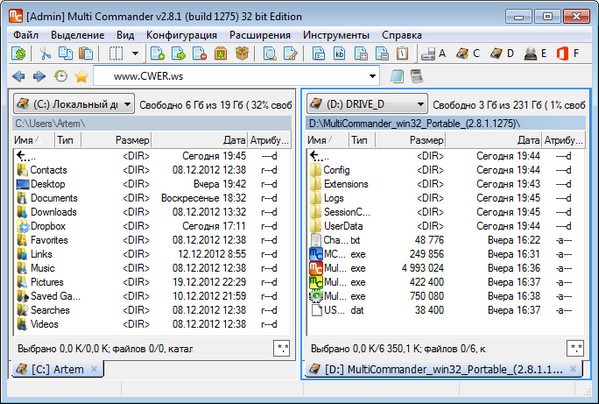
Task: Click the Paste clipboard icon
Action: [86, 53]
